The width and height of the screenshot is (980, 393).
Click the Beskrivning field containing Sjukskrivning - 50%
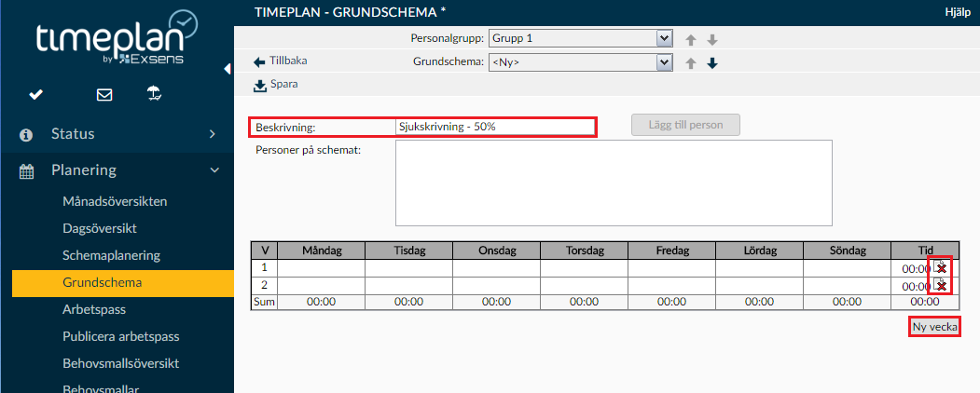(x=495, y=126)
